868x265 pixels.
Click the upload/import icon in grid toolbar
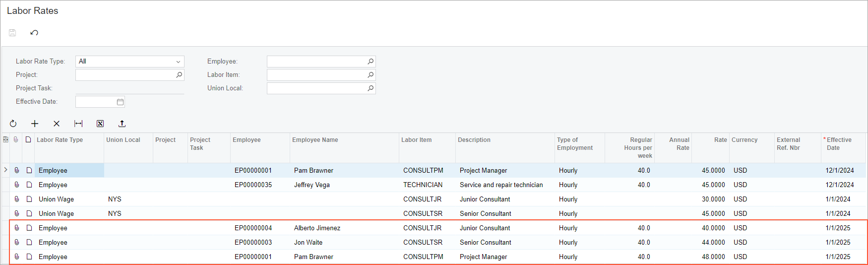tap(122, 124)
